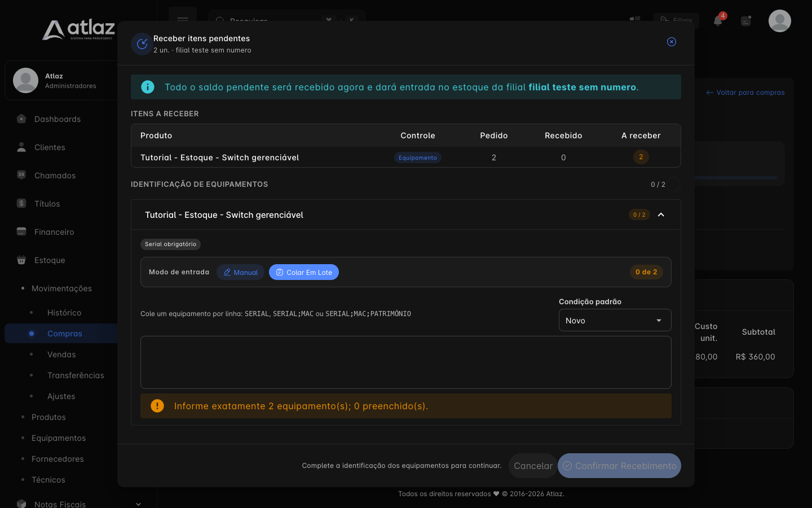Select Colar Em Lote entry mode
This screenshot has height=508, width=812.
[304, 272]
